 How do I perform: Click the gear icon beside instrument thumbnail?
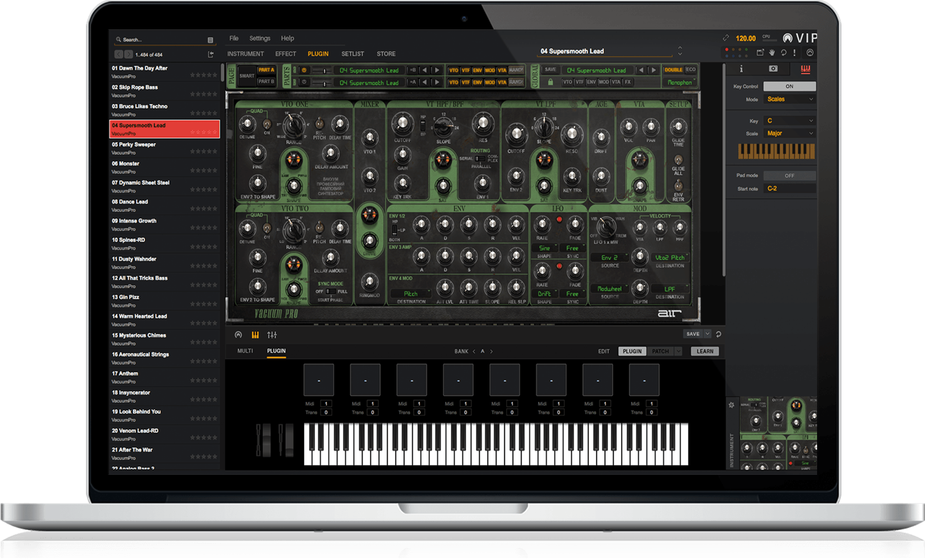click(731, 405)
